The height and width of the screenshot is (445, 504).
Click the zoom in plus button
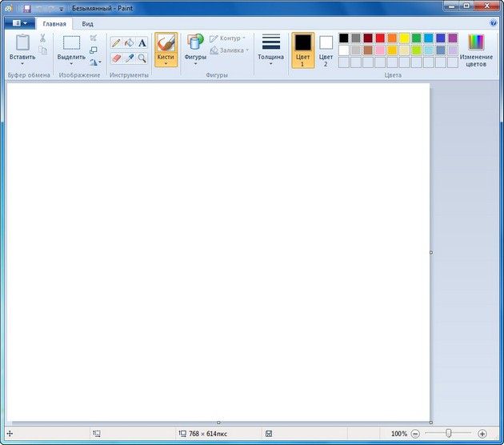(482, 434)
